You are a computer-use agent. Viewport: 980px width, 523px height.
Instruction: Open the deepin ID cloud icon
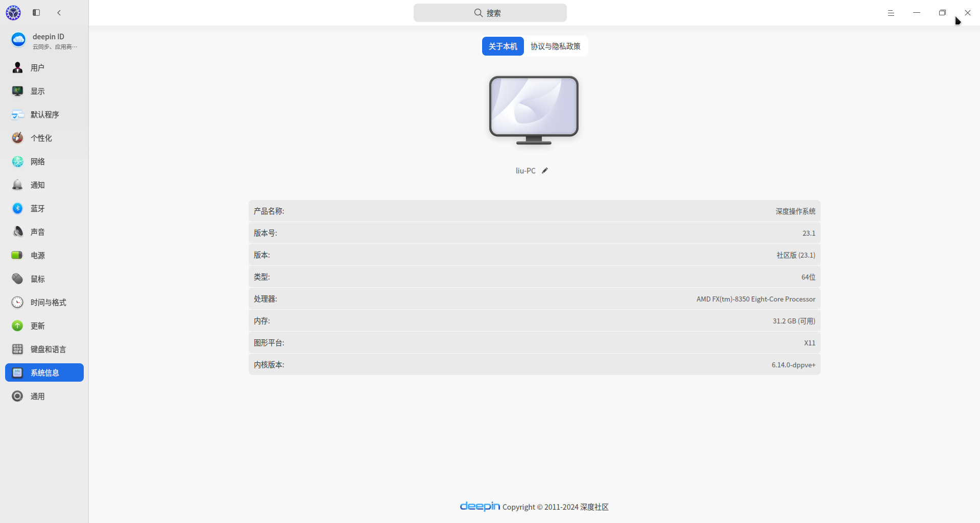(x=18, y=40)
